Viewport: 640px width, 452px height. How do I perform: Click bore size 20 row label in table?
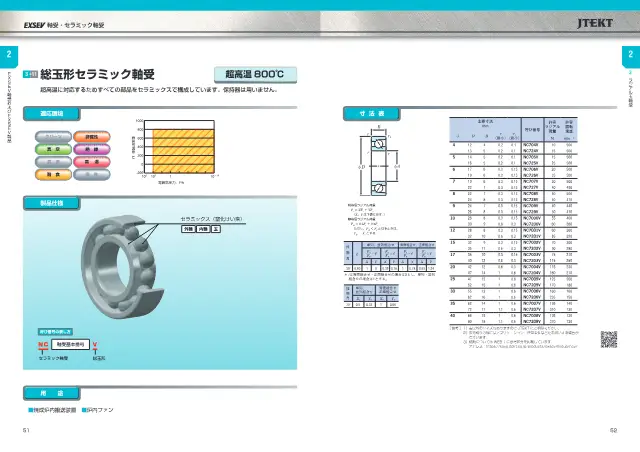tap(452, 267)
